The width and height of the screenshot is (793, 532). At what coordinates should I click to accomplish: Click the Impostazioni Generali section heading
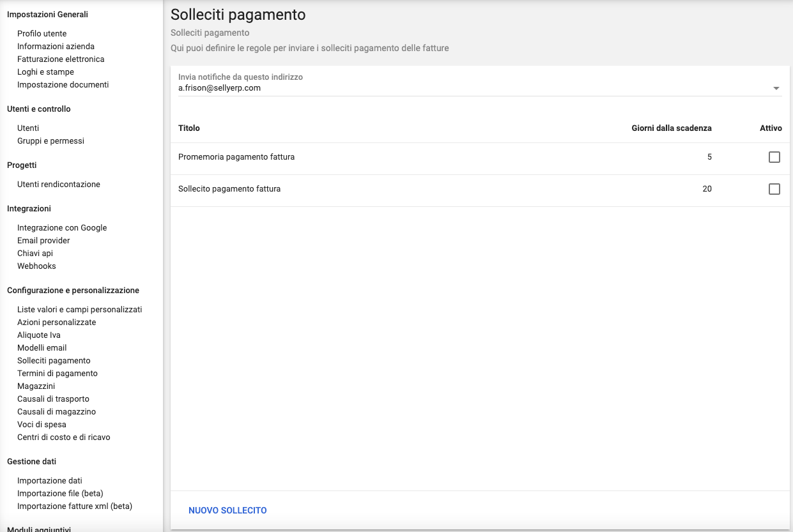click(x=47, y=14)
